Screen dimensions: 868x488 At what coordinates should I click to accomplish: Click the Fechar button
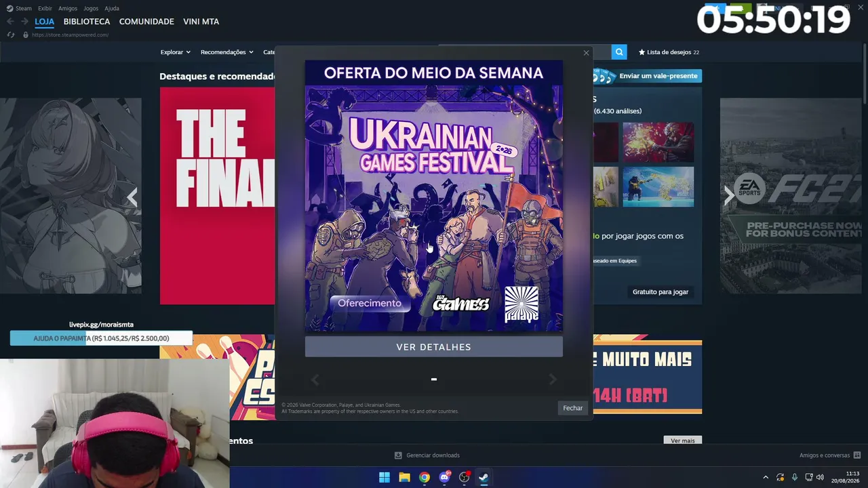[x=573, y=408]
